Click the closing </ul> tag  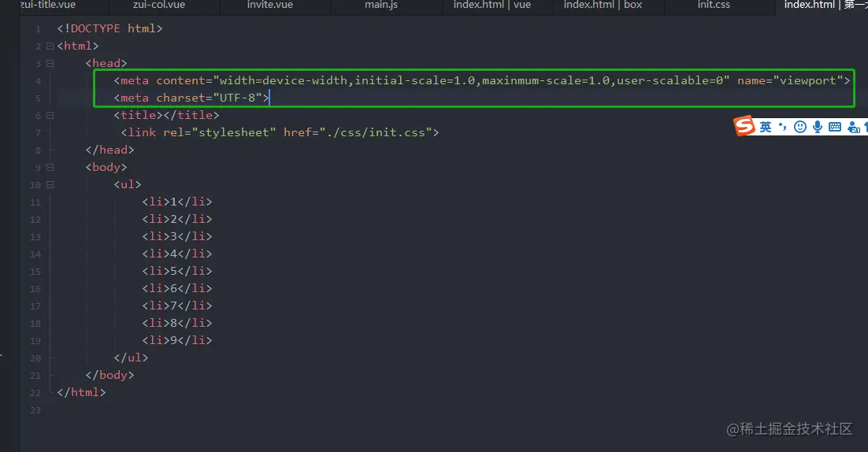point(132,358)
